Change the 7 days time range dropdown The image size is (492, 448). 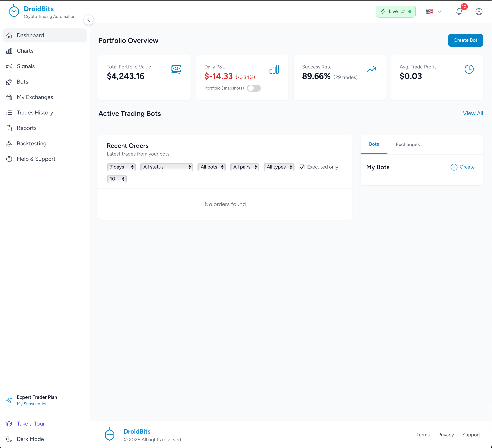click(x=121, y=167)
